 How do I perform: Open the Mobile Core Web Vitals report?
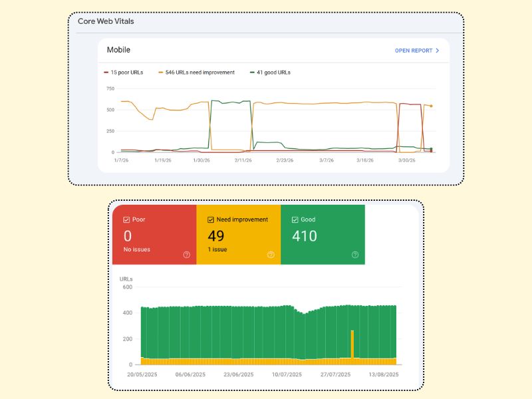[417, 51]
